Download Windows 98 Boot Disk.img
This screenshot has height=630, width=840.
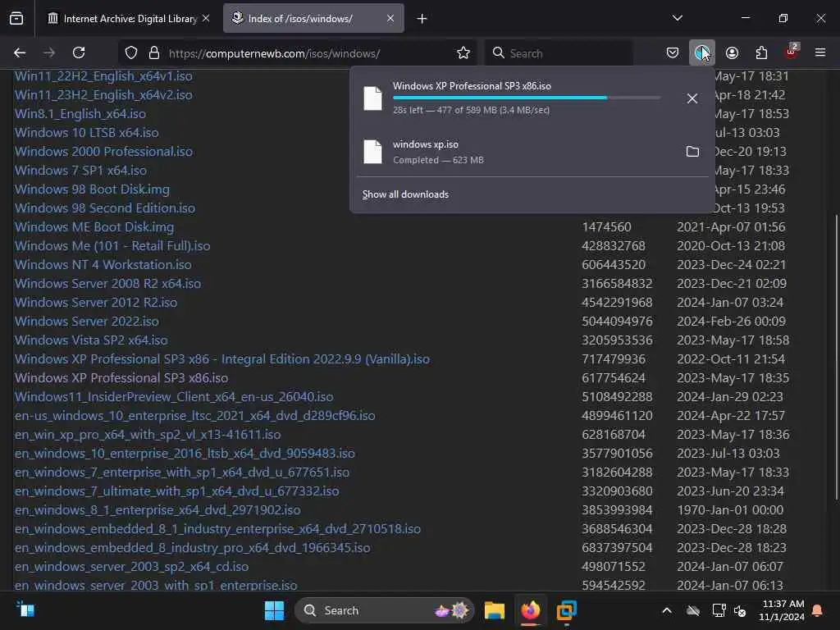[x=92, y=189]
